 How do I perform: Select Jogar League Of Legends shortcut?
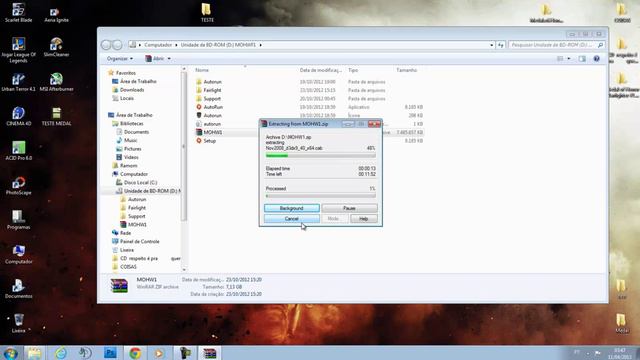(18, 50)
